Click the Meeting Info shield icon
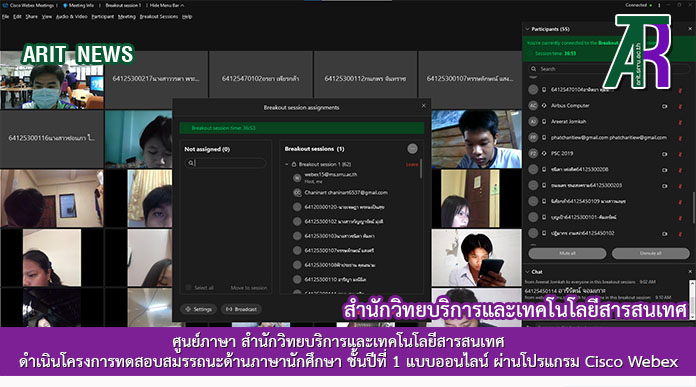696x387 pixels. (x=65, y=5)
